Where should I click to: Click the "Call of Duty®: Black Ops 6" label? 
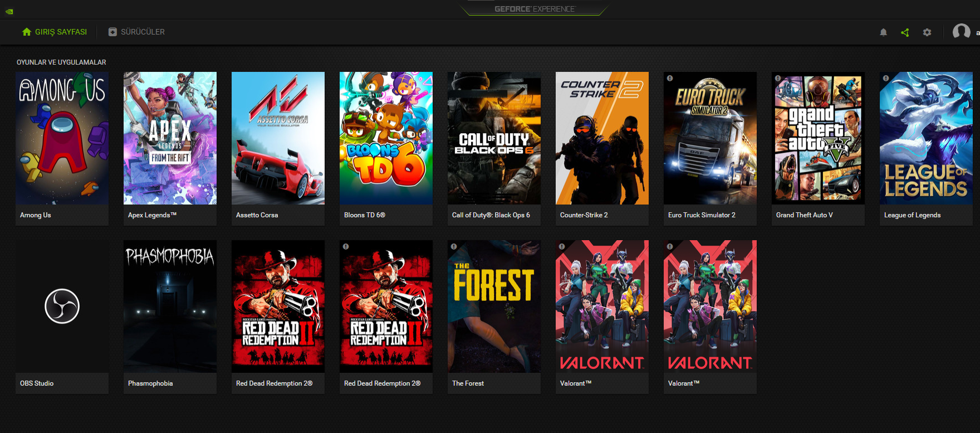click(x=491, y=215)
